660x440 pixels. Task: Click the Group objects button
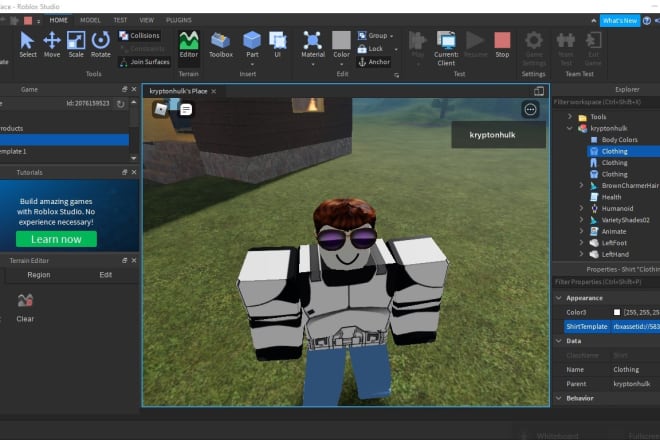pyautogui.click(x=373, y=36)
